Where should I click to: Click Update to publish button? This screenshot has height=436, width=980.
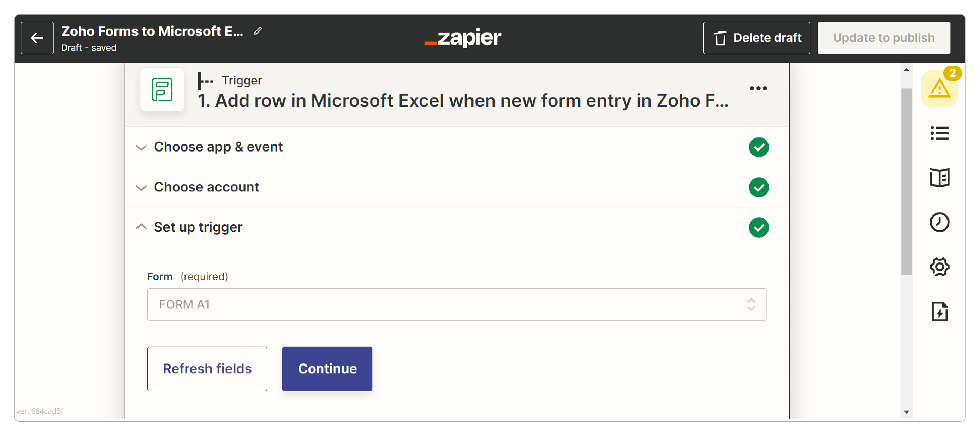click(x=884, y=38)
